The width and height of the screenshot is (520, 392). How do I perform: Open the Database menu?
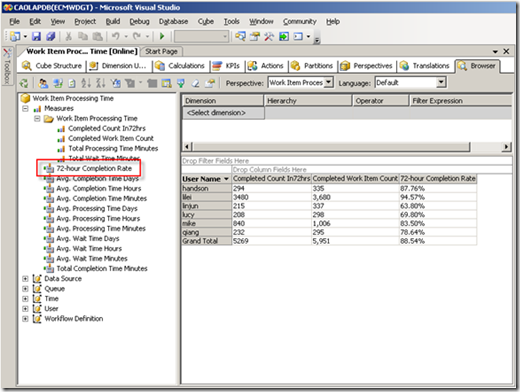coord(173,22)
